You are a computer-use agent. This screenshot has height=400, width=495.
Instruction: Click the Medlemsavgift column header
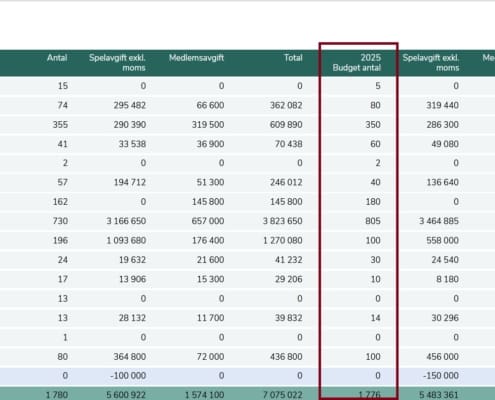pos(196,58)
